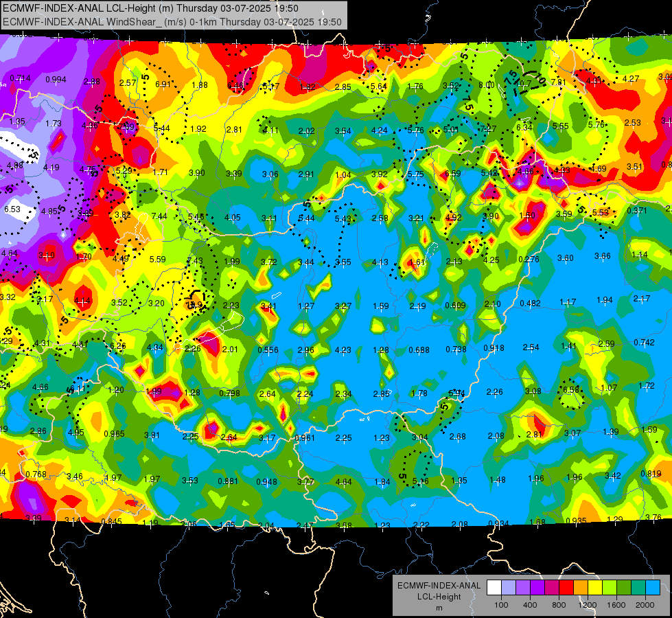Click the wind shear value '0.819'
This screenshot has width=672, height=618.
tap(651, 474)
